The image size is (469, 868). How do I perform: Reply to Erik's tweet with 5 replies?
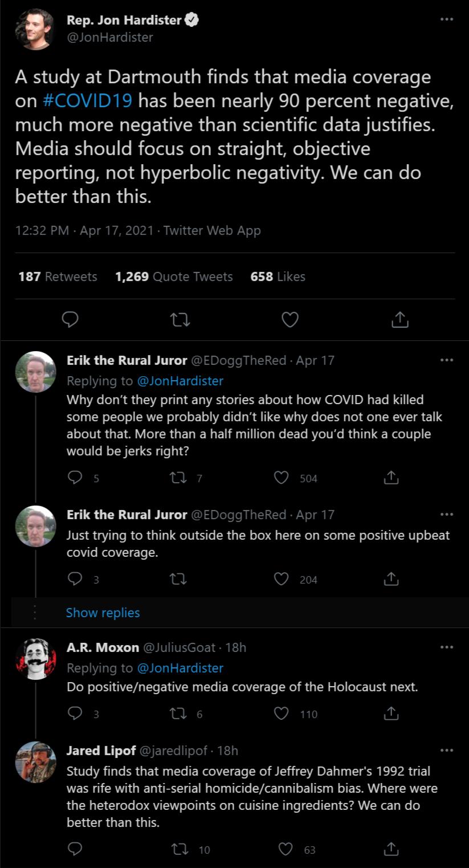(75, 478)
